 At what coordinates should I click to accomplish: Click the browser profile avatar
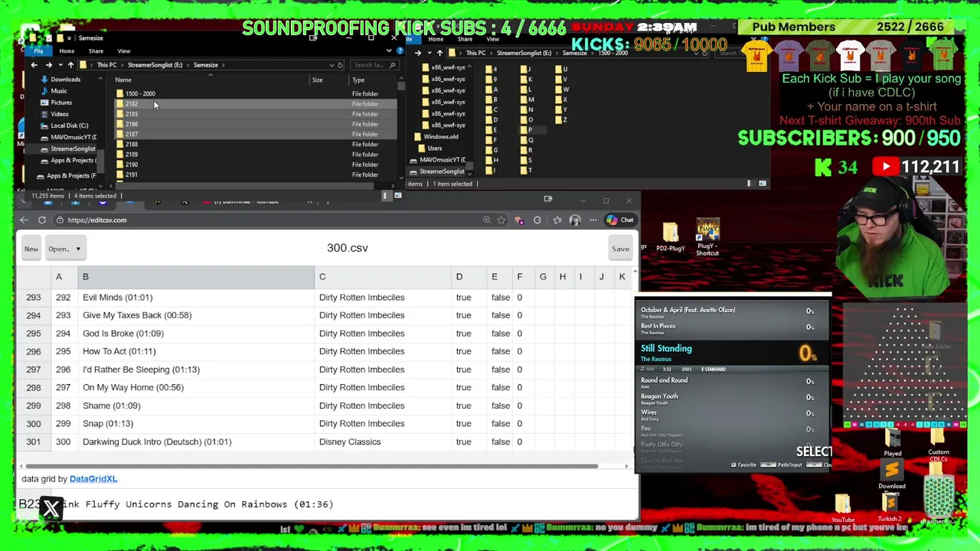[575, 220]
